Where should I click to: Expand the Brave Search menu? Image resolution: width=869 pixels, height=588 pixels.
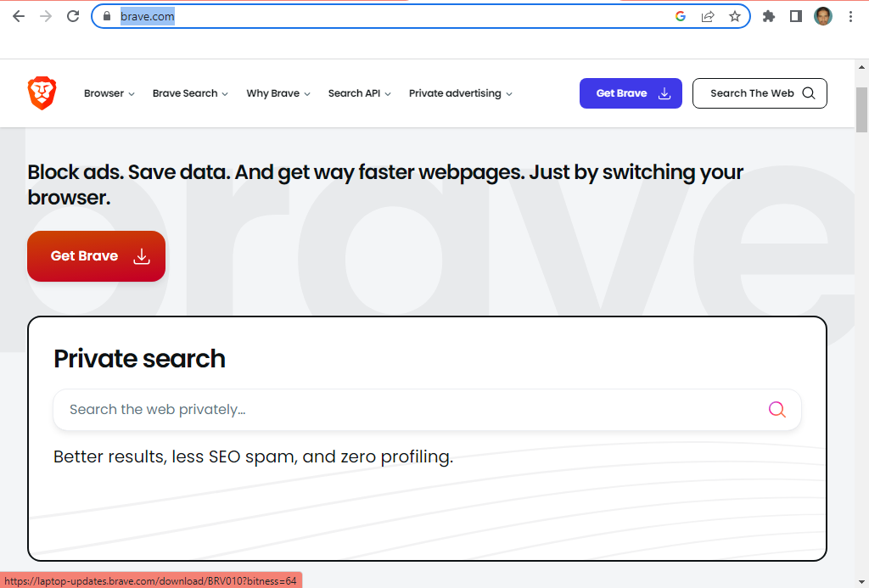(190, 93)
